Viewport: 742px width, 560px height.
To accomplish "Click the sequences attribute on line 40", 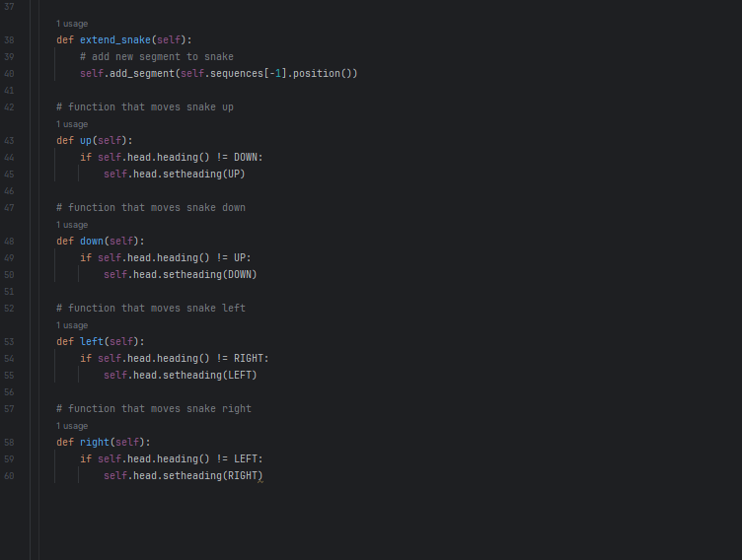I will pyautogui.click(x=233, y=73).
